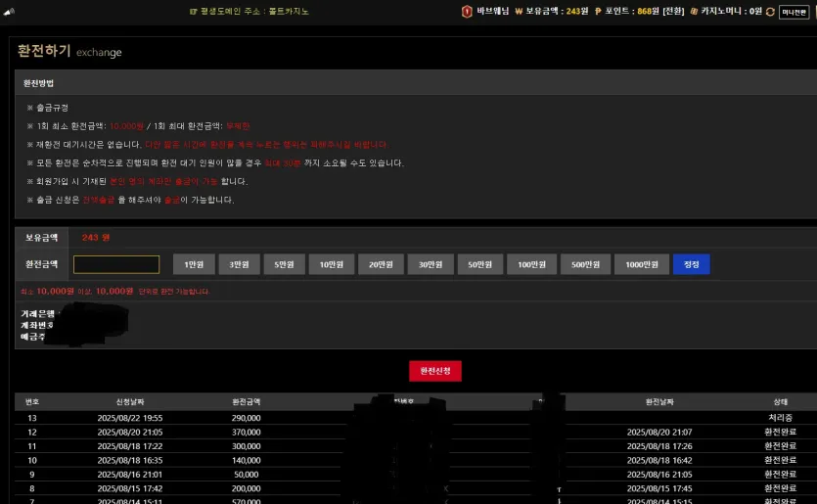Click the 머니전환 button
Image resolution: width=817 pixels, height=504 pixels.
pos(794,12)
